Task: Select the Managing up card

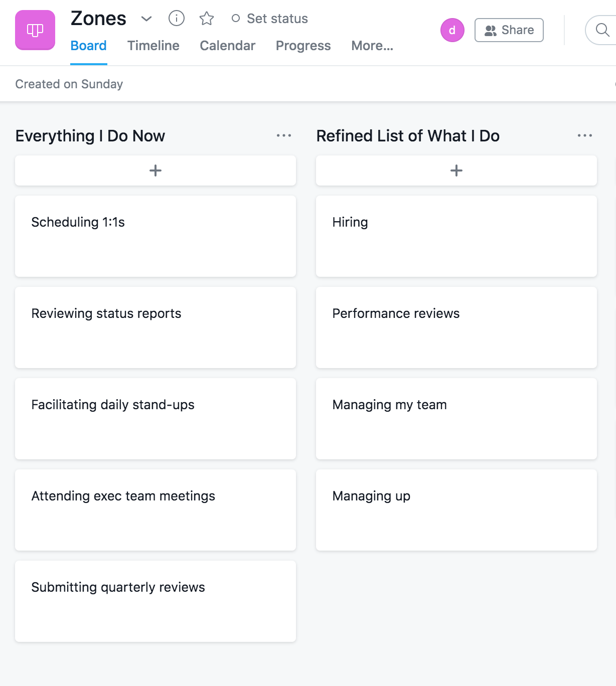Action: tap(456, 509)
